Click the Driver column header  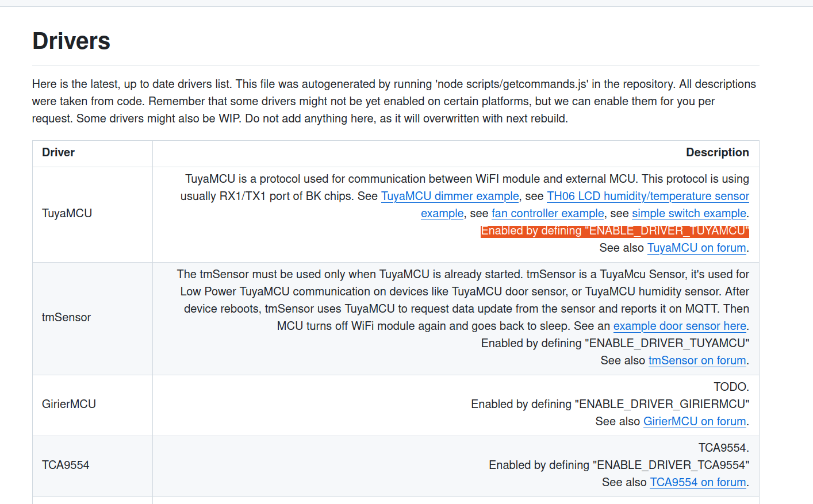coord(58,153)
